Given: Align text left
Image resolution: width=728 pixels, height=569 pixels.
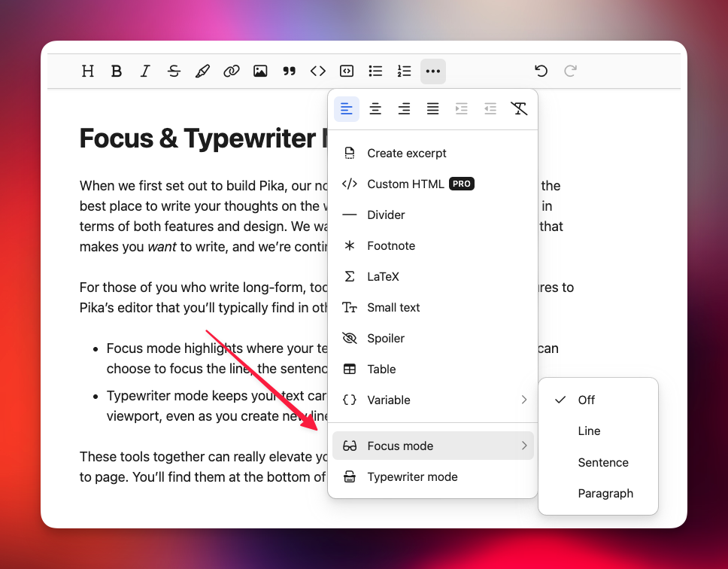Looking at the screenshot, I should click(x=347, y=108).
